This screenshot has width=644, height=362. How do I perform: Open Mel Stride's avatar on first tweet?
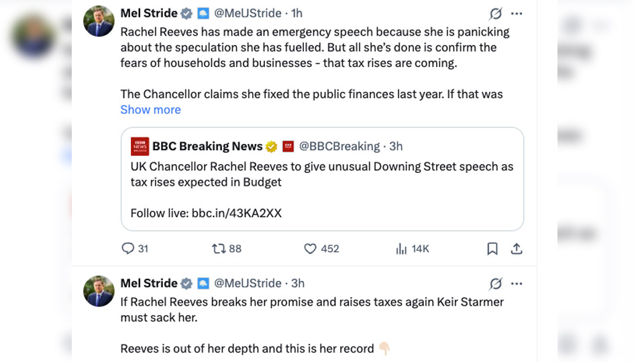pos(99,21)
